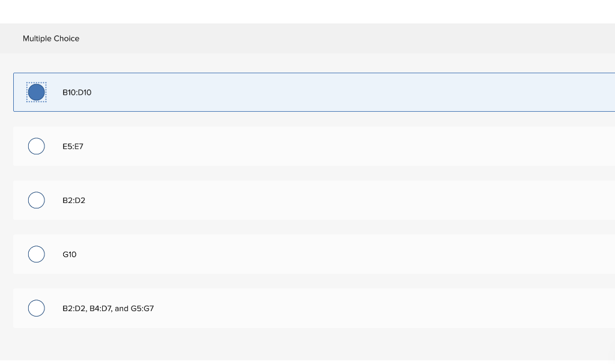Choose the B2:D2 radio button
This screenshot has width=615, height=364.
[x=37, y=201]
